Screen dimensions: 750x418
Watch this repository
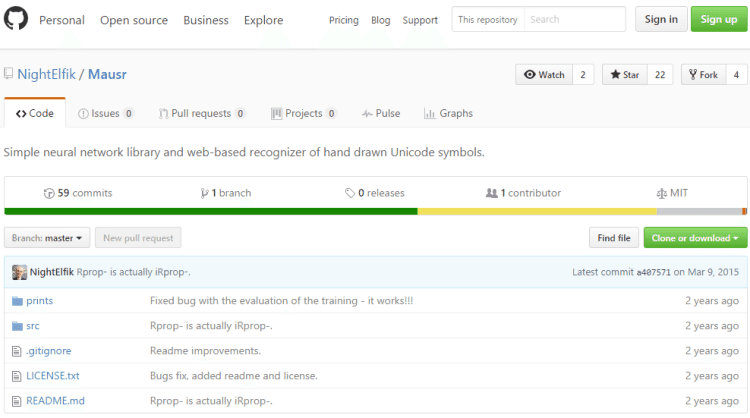[544, 75]
